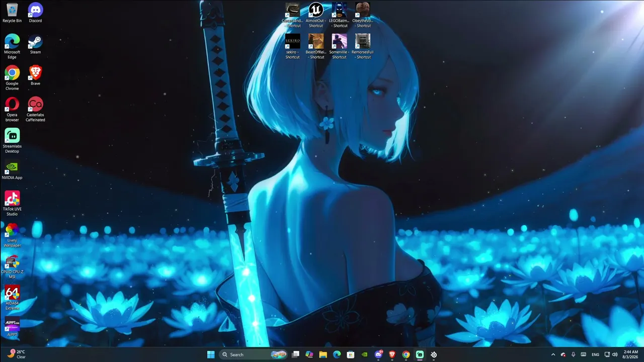Select the CPUID CPU-Z MSI desktop icon

12,266
